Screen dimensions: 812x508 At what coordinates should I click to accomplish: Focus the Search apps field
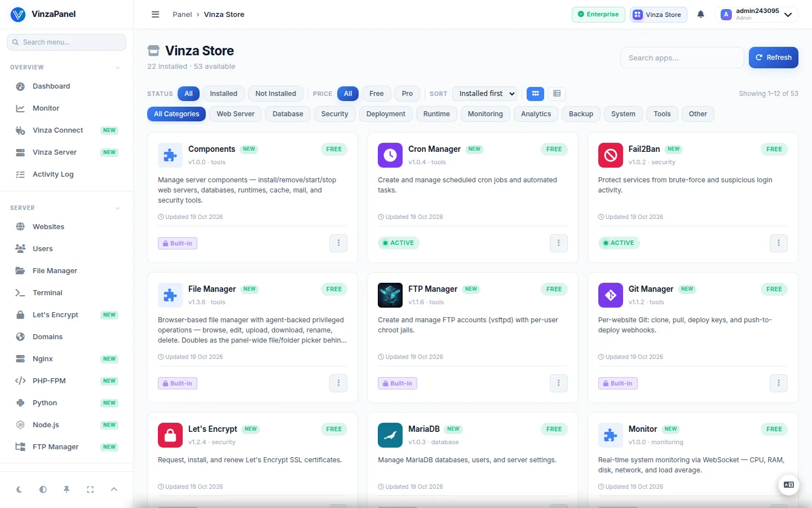point(682,58)
